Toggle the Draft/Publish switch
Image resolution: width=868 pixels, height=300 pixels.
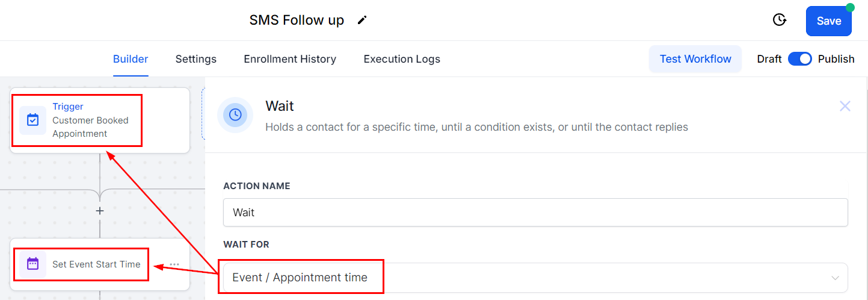pyautogui.click(x=799, y=59)
